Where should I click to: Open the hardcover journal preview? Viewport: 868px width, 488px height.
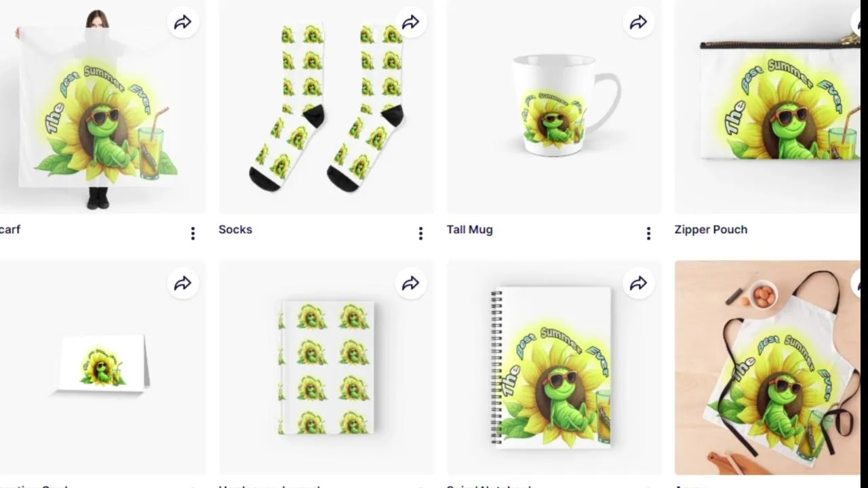click(x=325, y=367)
